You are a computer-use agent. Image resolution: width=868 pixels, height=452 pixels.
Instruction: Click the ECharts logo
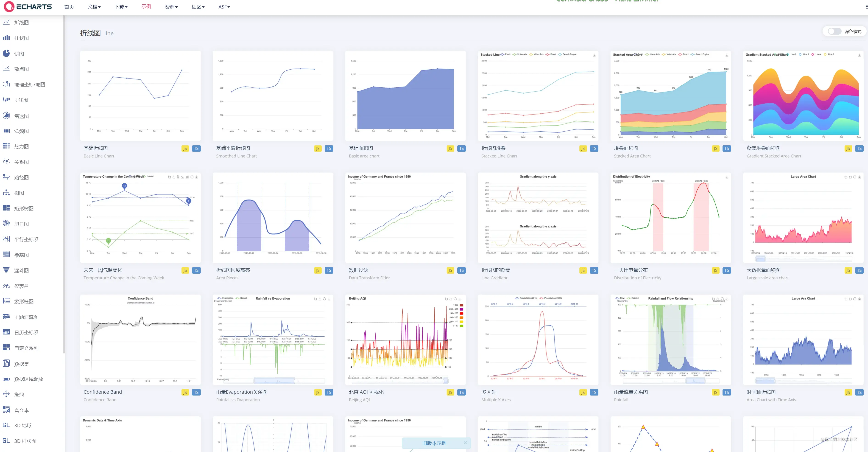[28, 6]
